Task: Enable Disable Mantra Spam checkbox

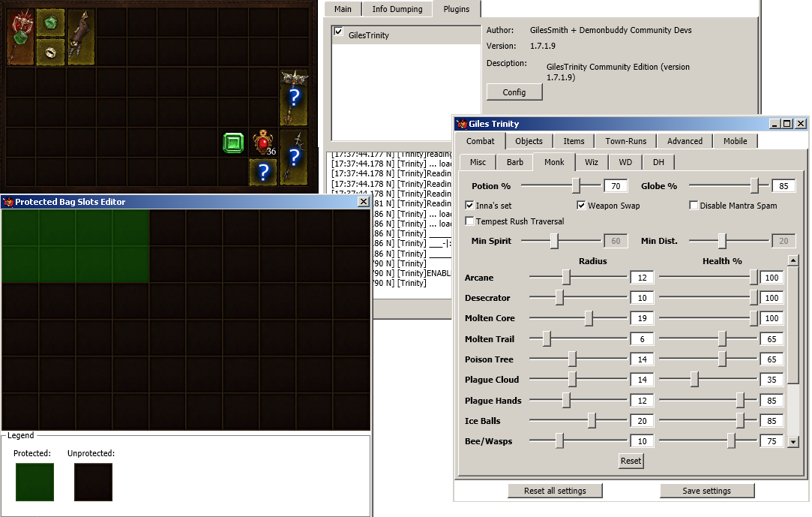Action: point(694,206)
